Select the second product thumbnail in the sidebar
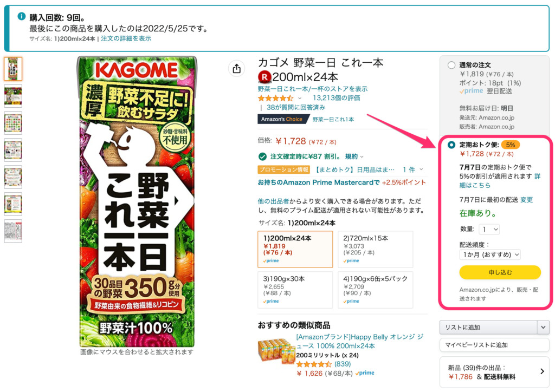555x392 pixels. (13, 96)
